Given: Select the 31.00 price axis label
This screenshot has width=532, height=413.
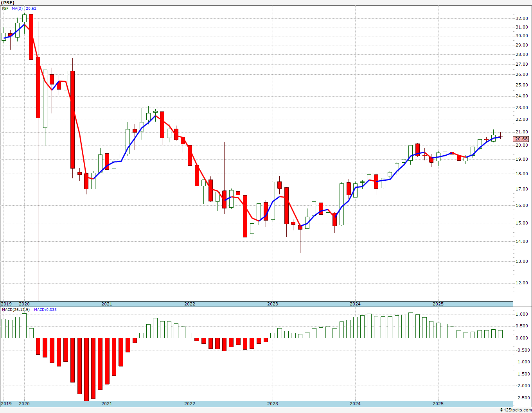Looking at the screenshot, I should [x=521, y=27].
